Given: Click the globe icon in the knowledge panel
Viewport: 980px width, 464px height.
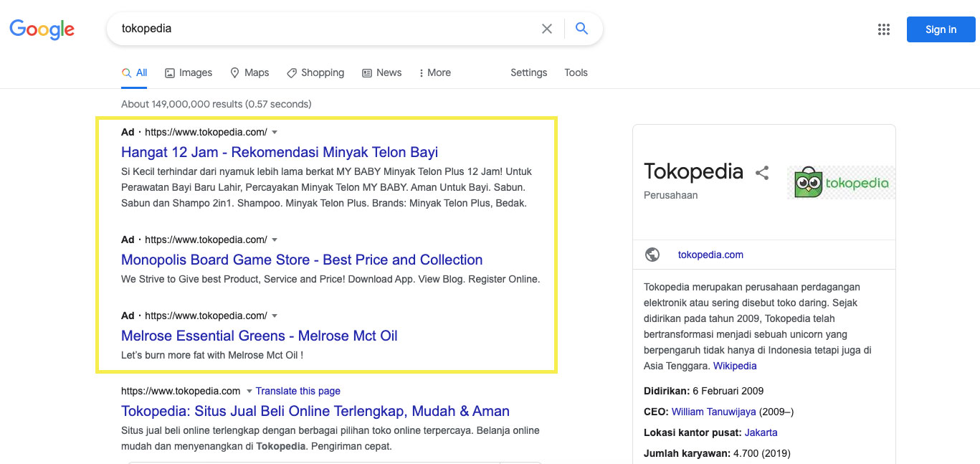Looking at the screenshot, I should point(652,255).
